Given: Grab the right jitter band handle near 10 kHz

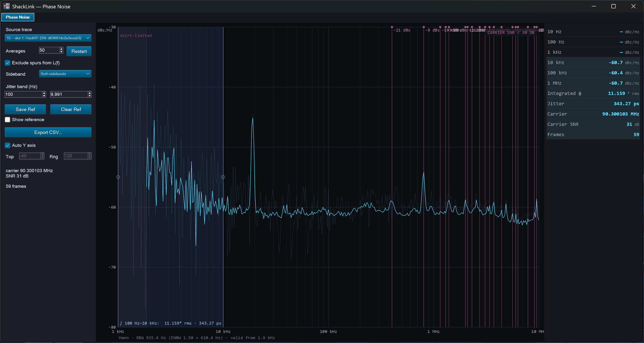Looking at the screenshot, I should coord(223,177).
